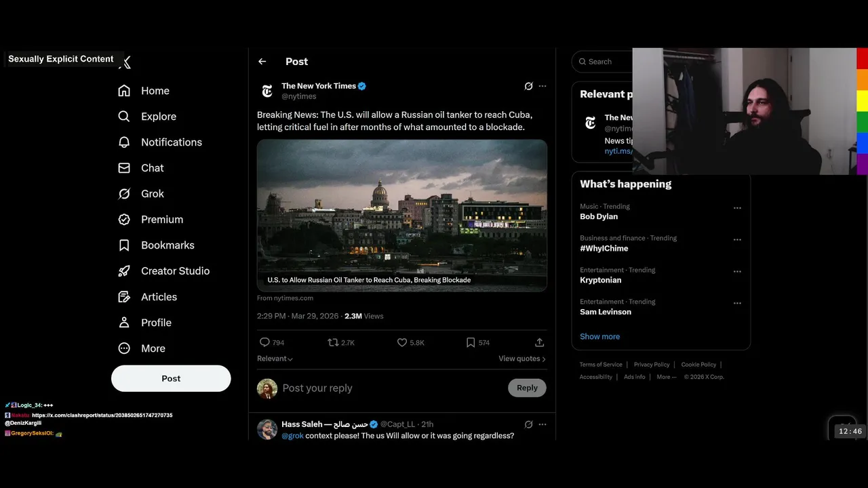The image size is (868, 488).
Task: Click the Articles pencil-page icon
Action: click(124, 297)
